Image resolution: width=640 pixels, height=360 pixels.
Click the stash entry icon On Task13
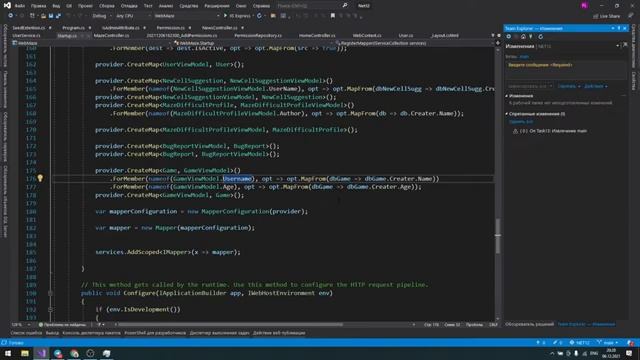(515, 131)
